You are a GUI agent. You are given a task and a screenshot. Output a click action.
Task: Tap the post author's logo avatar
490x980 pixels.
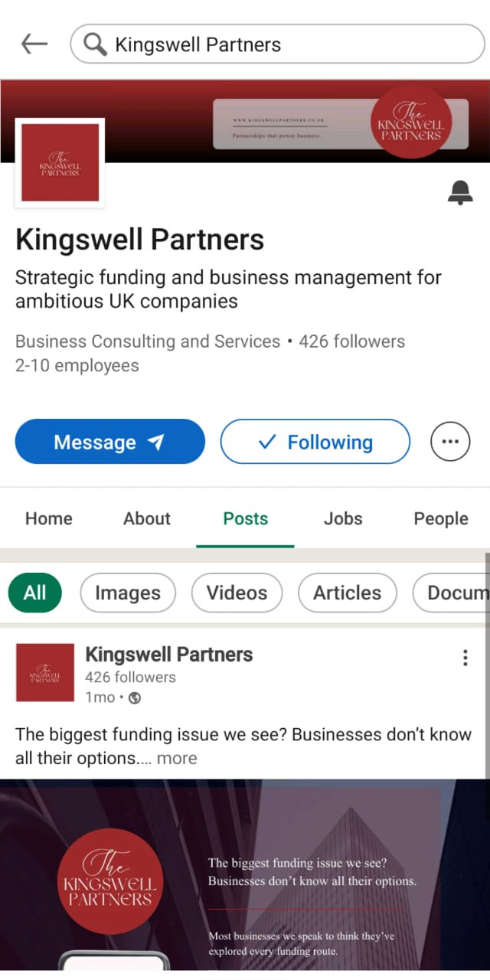point(45,673)
